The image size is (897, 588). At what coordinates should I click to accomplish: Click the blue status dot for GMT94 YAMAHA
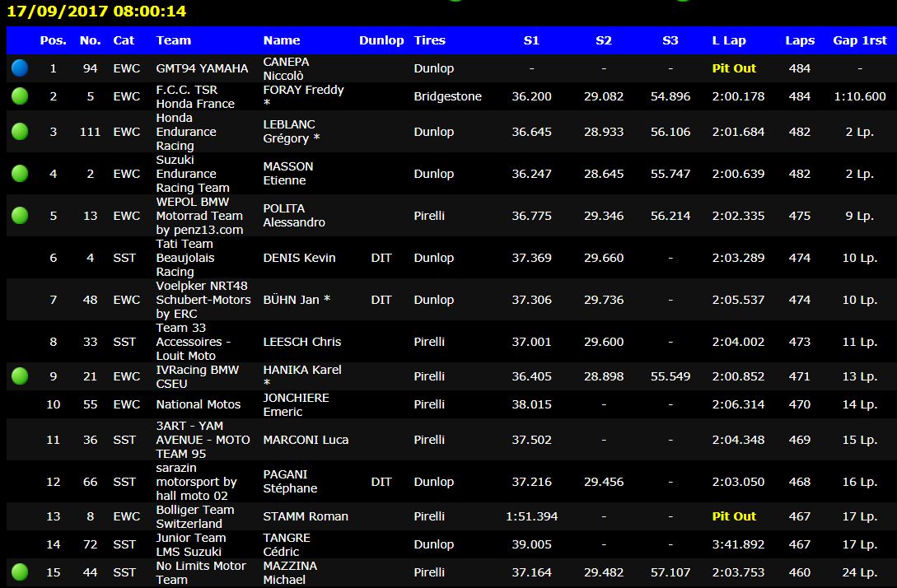coord(19,68)
